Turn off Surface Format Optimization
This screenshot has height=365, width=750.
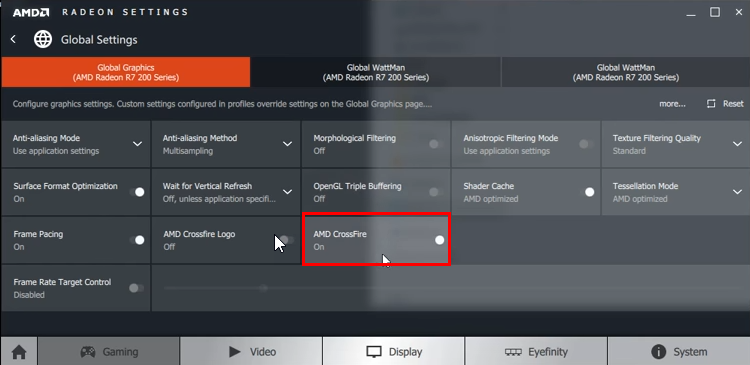click(x=137, y=192)
